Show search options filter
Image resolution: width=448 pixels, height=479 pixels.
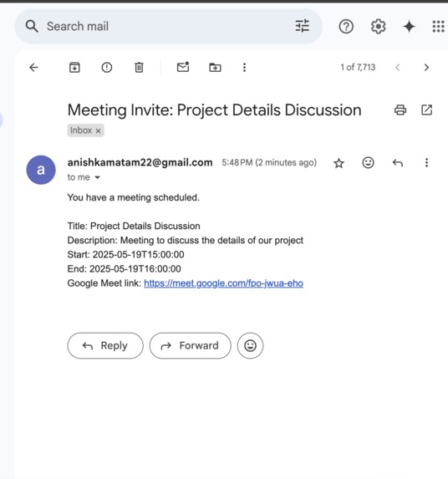click(303, 26)
